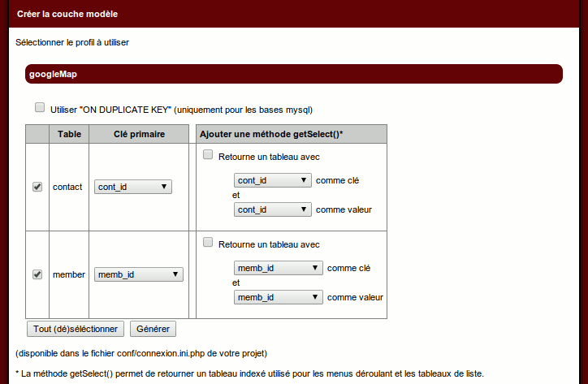Screen dimensions: 588x384
Task: Uncheck the member table checkbox
Action: [x=37, y=274]
